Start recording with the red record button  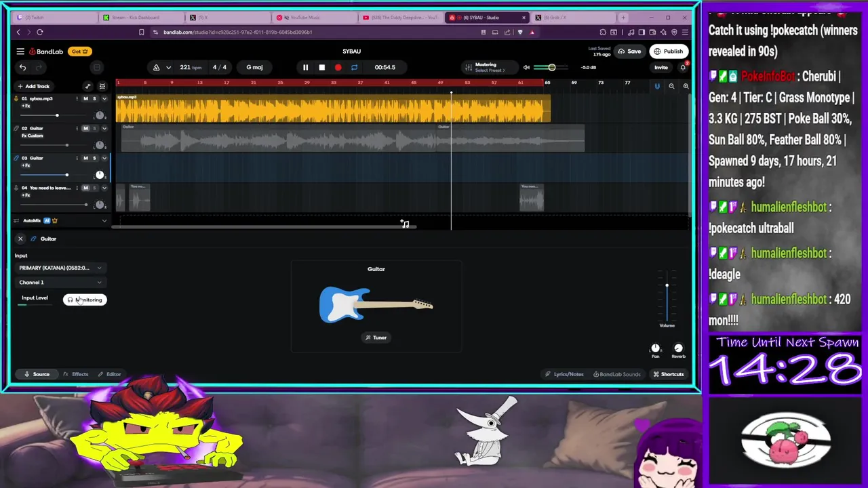pyautogui.click(x=338, y=67)
